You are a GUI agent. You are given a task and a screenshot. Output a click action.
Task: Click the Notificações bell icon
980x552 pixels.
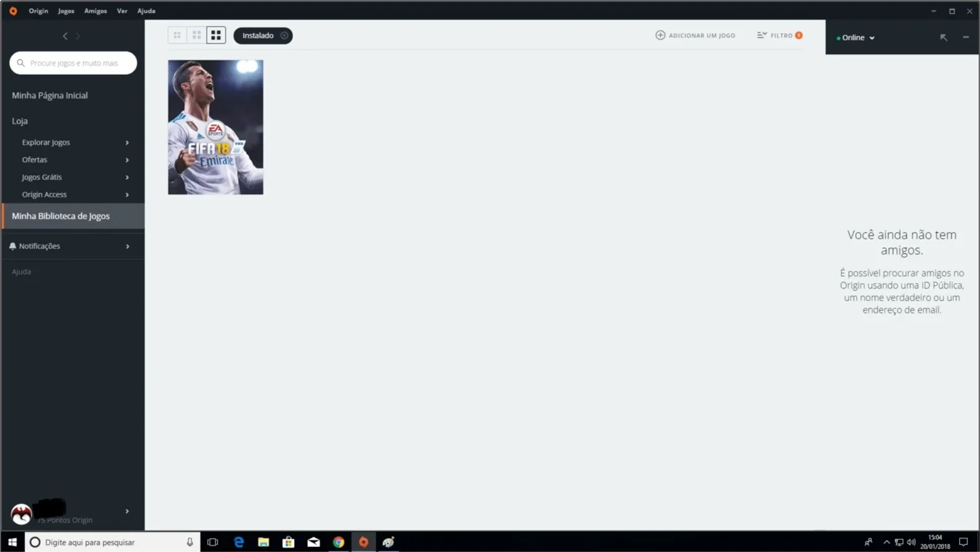point(13,246)
